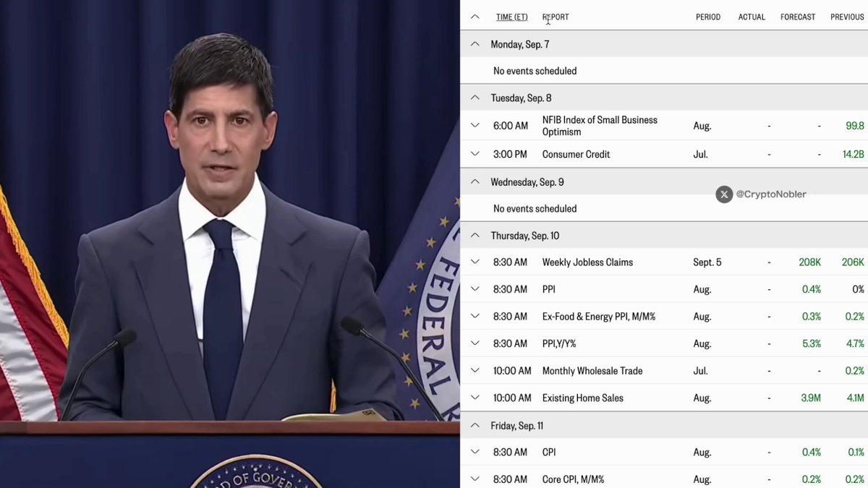The height and width of the screenshot is (488, 868).
Task: Select the 208K jobless claims forecast
Action: [810, 262]
